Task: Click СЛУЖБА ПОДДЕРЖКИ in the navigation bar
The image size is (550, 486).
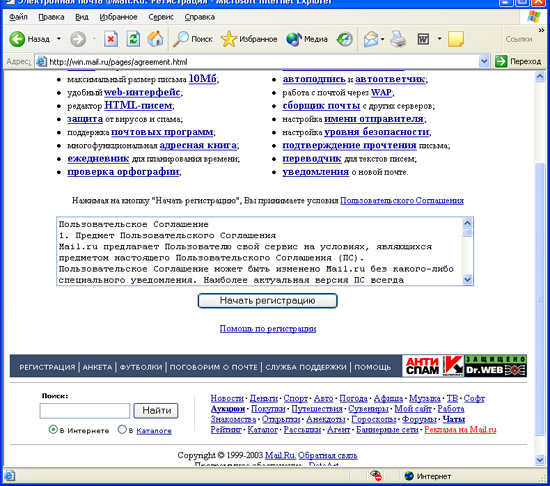Action: pyautogui.click(x=306, y=367)
